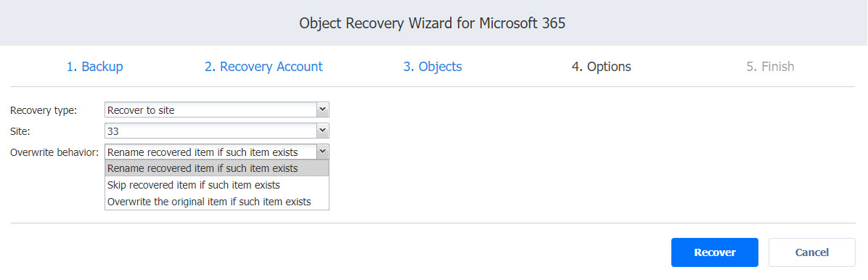Choose 'Skip recovered item if such item exists'
Image resolution: width=868 pixels, height=280 pixels.
tap(217, 185)
